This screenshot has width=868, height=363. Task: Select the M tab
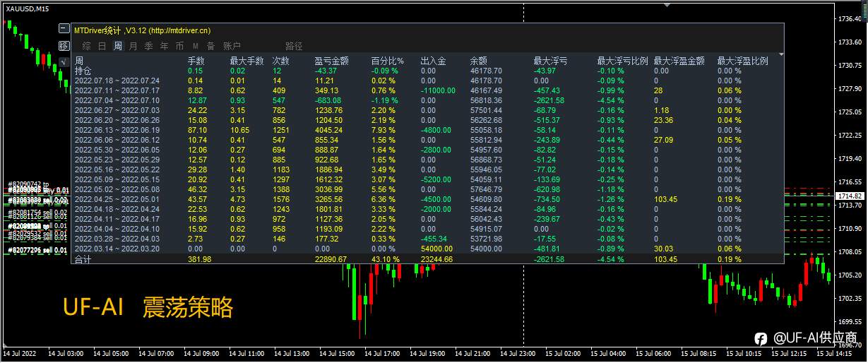click(x=195, y=46)
